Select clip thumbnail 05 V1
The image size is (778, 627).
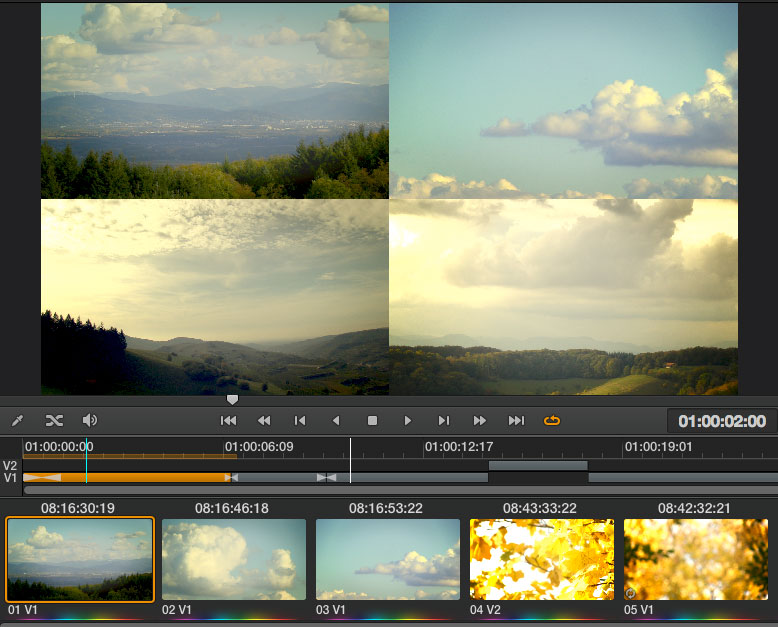coord(696,559)
